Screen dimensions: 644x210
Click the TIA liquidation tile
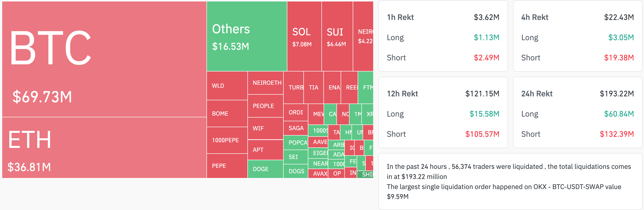click(313, 87)
